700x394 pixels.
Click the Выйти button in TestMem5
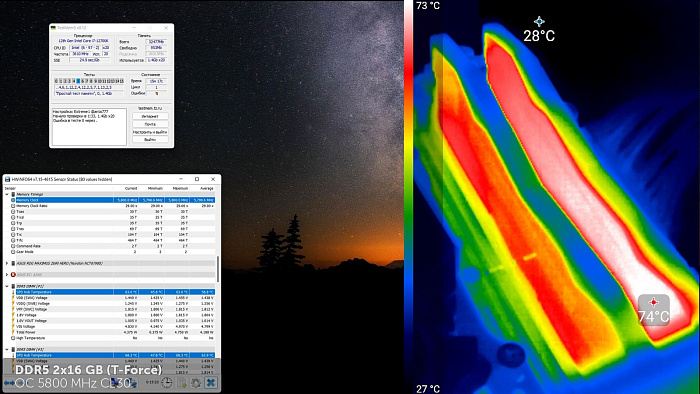point(150,139)
